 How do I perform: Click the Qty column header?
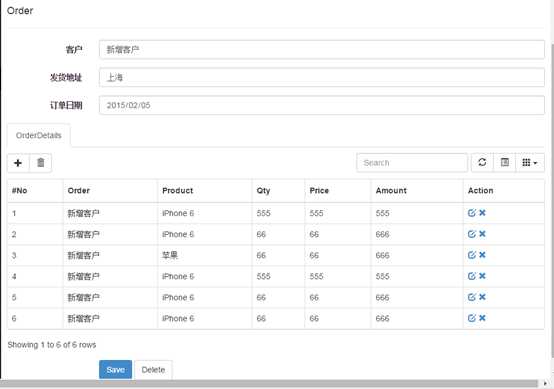(x=278, y=191)
